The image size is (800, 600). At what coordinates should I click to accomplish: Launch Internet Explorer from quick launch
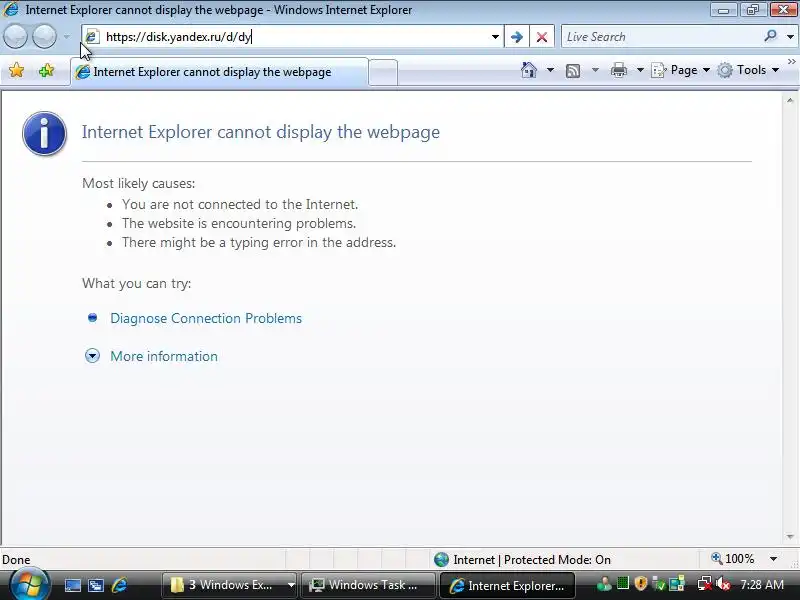[x=119, y=585]
